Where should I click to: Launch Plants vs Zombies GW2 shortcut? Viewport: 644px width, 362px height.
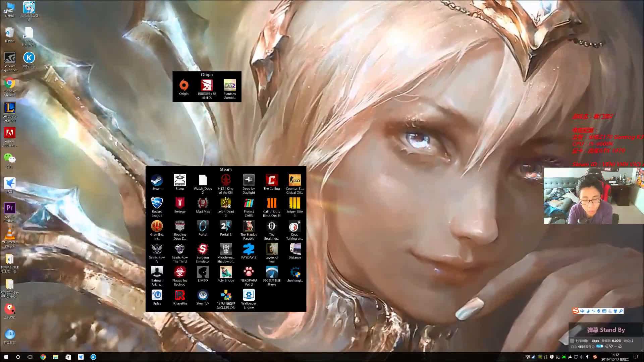(230, 89)
